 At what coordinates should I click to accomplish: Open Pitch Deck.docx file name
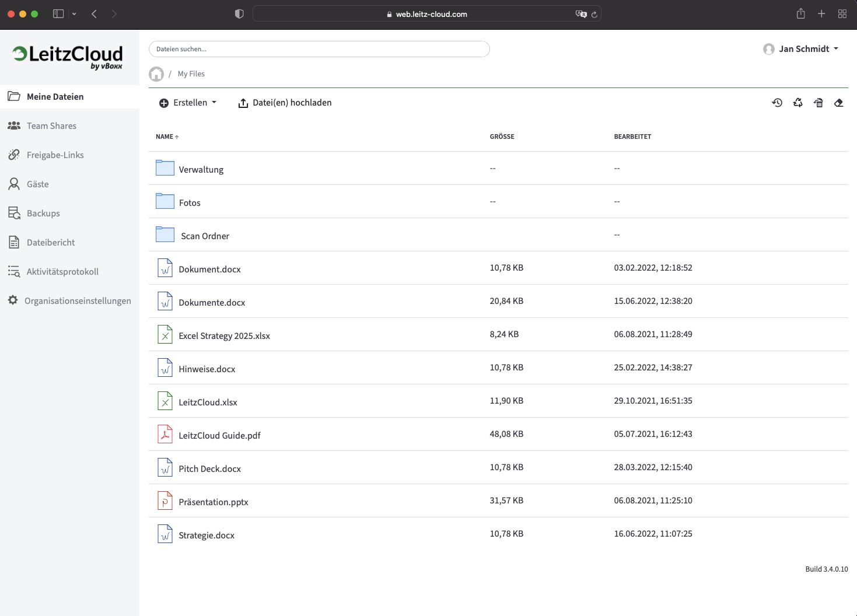tap(210, 469)
